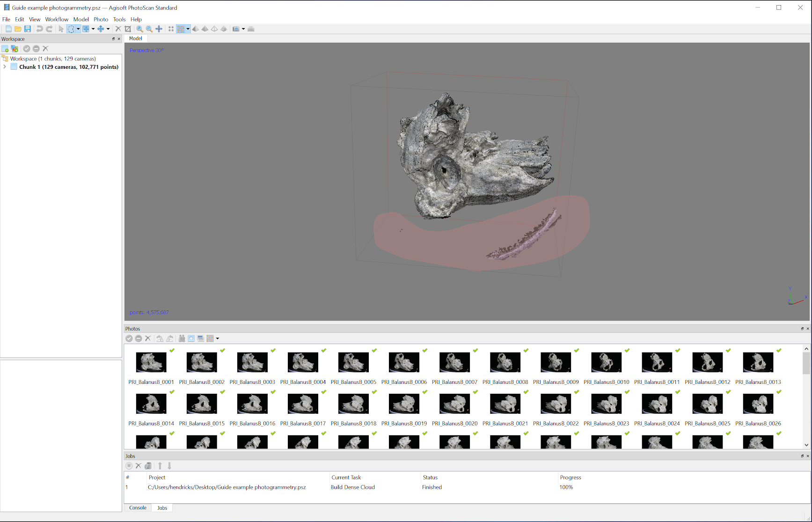Viewport: 812px width, 522px height.
Task: Open the File menu
Action: coord(6,19)
